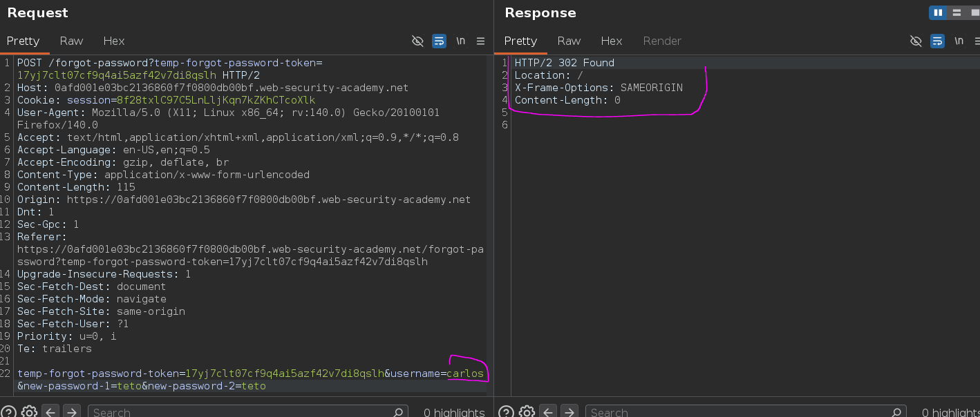The image size is (980, 417).
Task: Open search settings gear under Request
Action: pos(29,412)
